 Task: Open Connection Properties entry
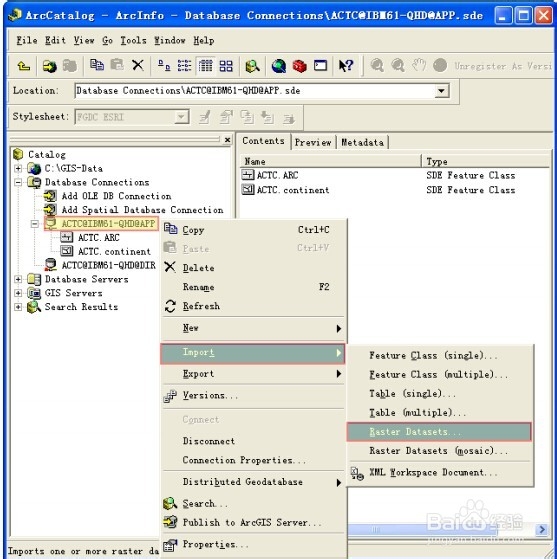[x=253, y=460]
